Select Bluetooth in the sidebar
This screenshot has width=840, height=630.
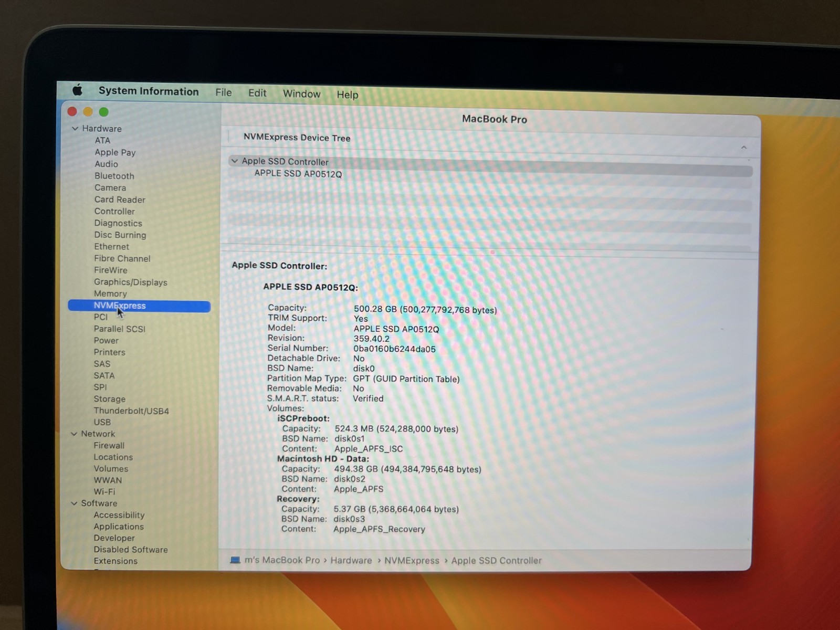pyautogui.click(x=114, y=176)
